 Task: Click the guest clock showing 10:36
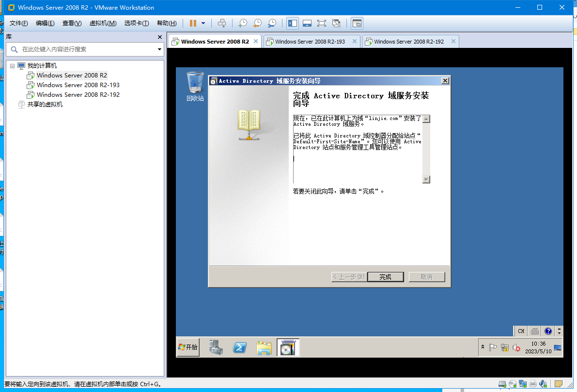pos(538,347)
